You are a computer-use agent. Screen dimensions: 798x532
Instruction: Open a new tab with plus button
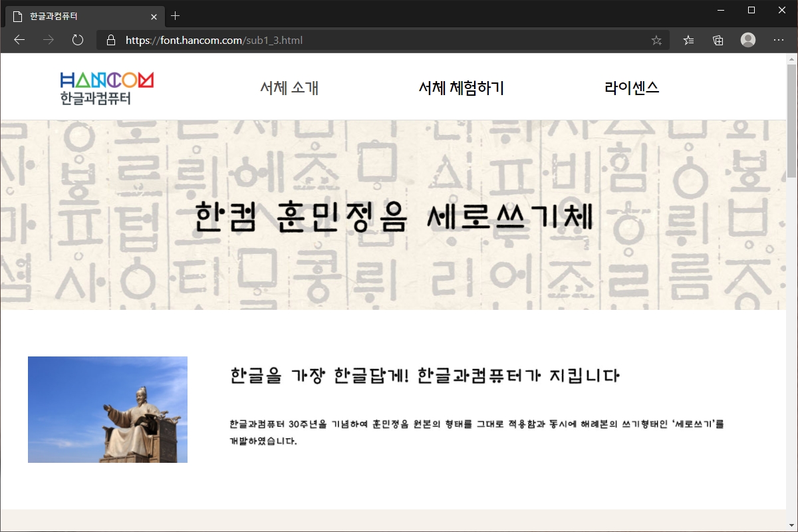[x=176, y=15]
